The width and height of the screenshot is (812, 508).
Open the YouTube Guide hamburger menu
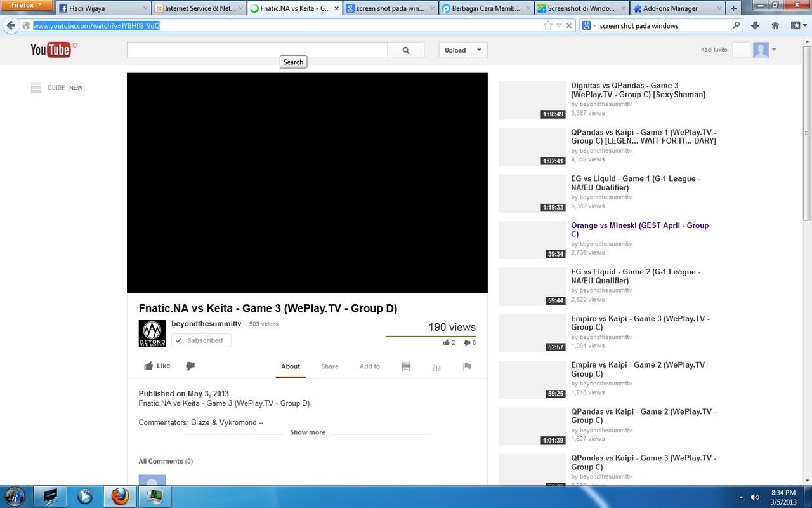click(36, 87)
